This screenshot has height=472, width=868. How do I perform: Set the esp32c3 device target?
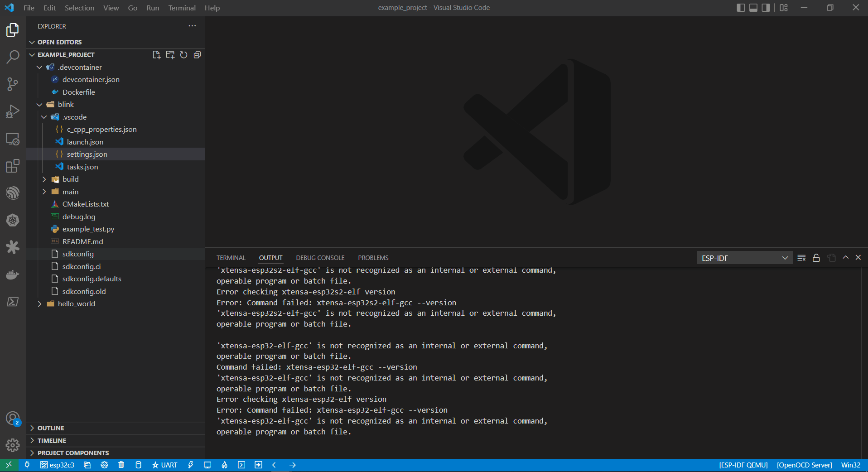pos(57,465)
